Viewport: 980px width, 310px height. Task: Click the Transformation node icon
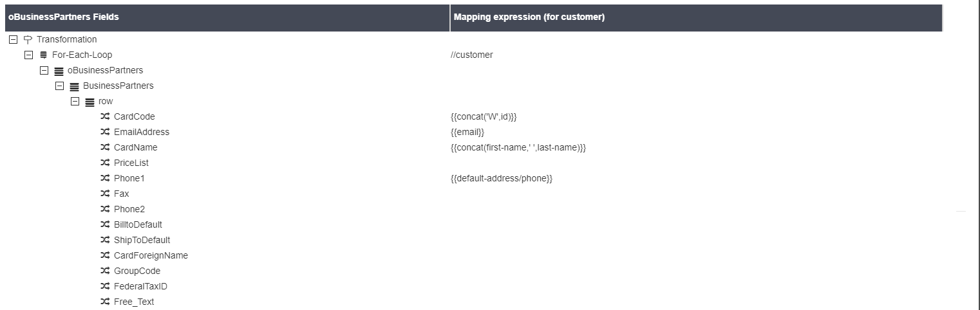[x=28, y=39]
